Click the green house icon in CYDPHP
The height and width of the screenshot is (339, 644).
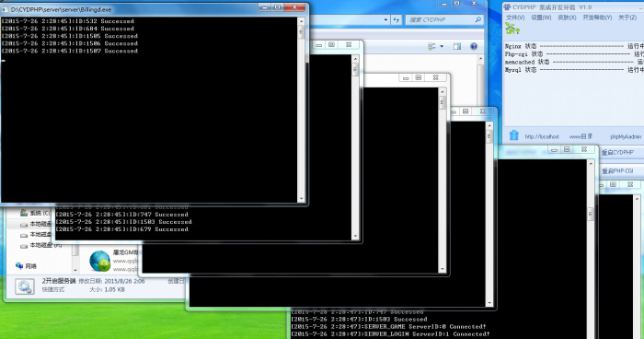point(512,29)
